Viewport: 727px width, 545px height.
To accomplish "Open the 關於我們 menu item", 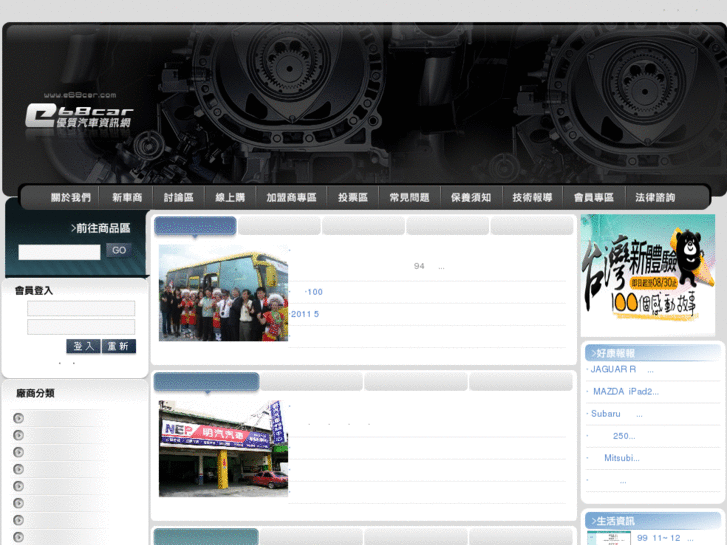I will [x=71, y=198].
